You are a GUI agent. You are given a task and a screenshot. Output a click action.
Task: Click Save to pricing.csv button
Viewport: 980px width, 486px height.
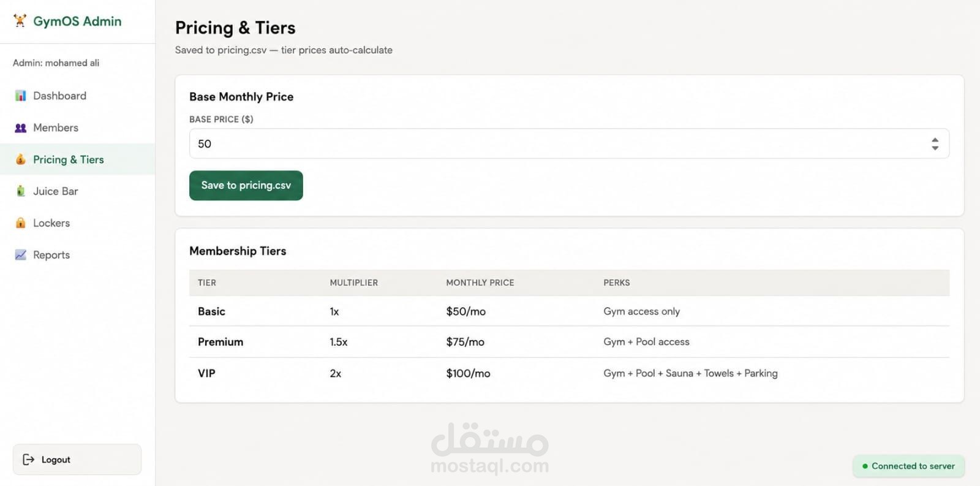[246, 185]
